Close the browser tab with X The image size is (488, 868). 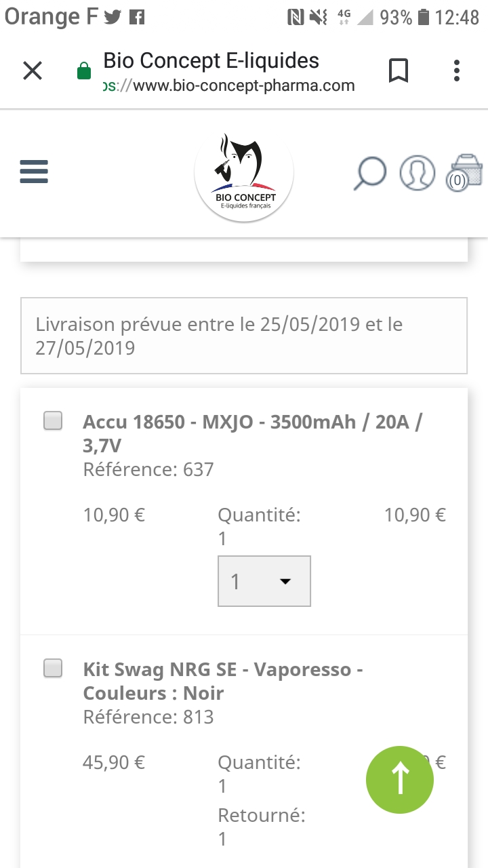[x=33, y=71]
